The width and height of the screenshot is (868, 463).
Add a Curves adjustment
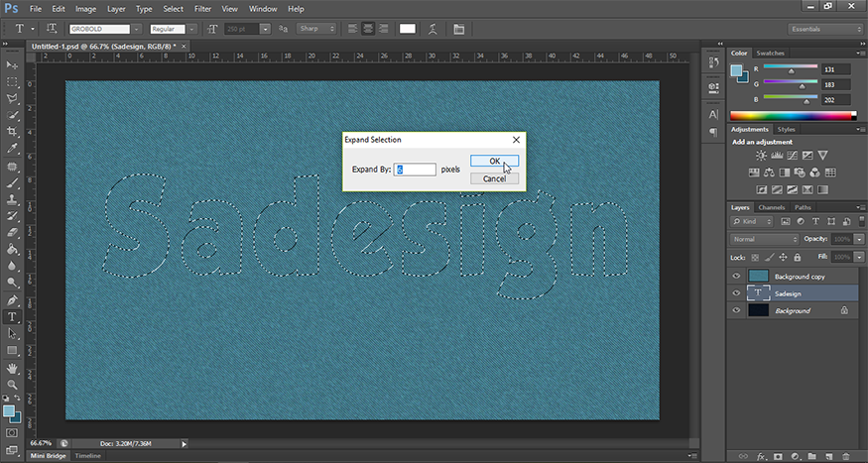pos(793,156)
